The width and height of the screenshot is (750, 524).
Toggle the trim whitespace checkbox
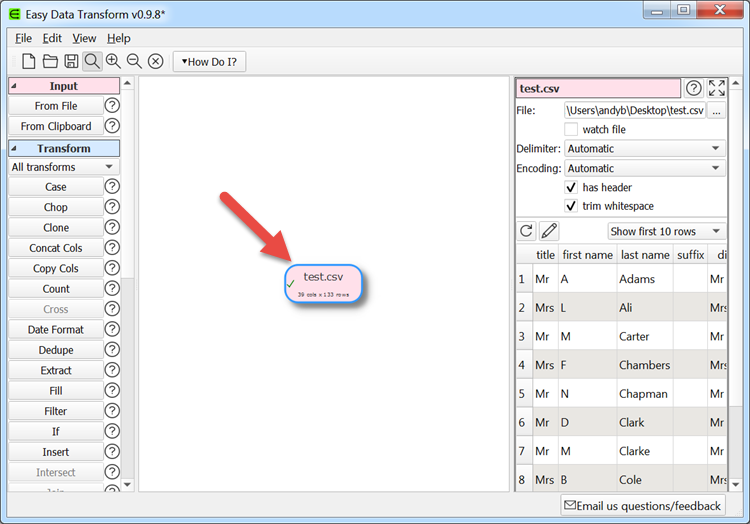pos(571,206)
